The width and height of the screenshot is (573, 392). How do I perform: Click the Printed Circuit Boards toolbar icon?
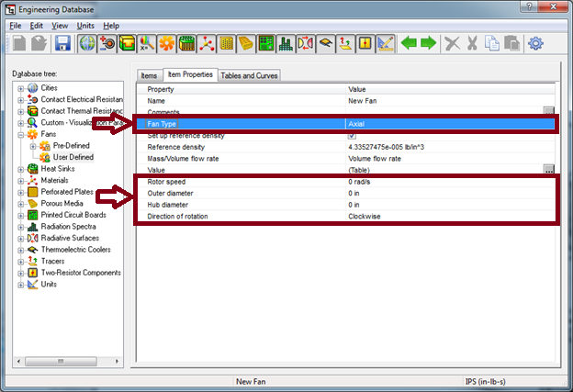coord(265,43)
